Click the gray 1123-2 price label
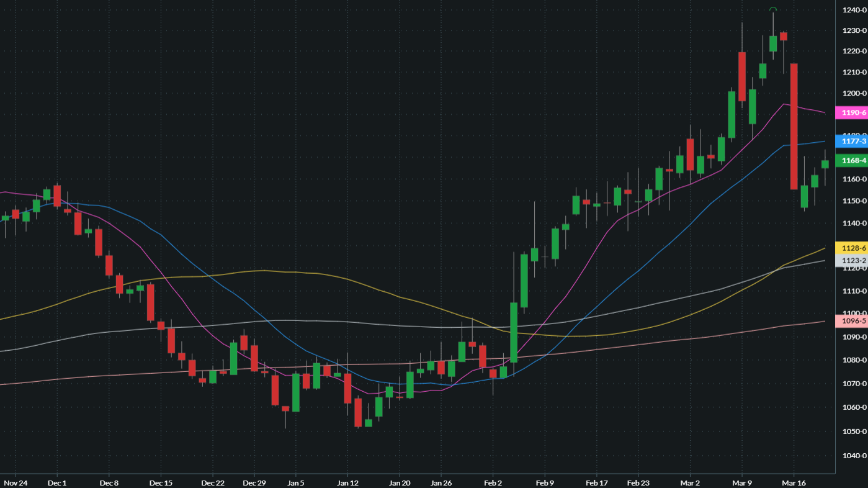Screen dimensions: 868x488 tap(852, 260)
